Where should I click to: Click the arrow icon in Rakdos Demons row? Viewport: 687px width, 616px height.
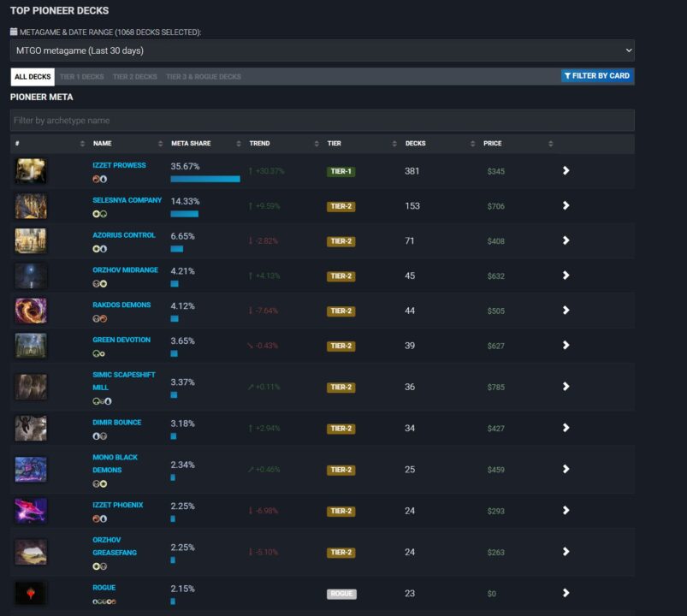(x=566, y=311)
